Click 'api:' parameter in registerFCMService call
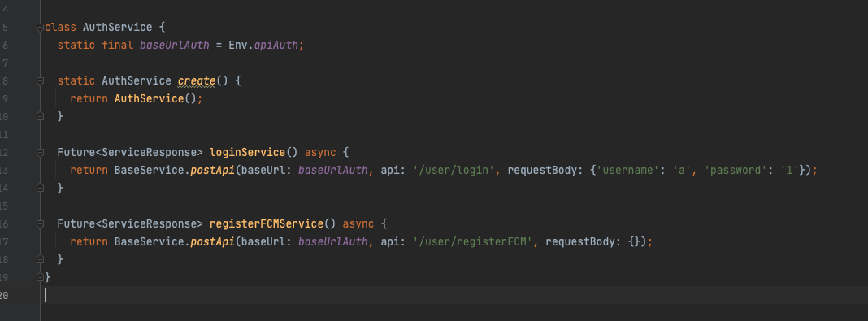The width and height of the screenshot is (868, 321). (393, 241)
